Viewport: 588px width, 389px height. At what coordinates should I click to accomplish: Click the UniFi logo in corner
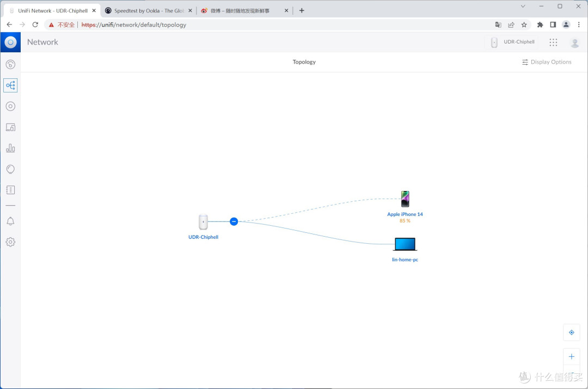(10, 42)
